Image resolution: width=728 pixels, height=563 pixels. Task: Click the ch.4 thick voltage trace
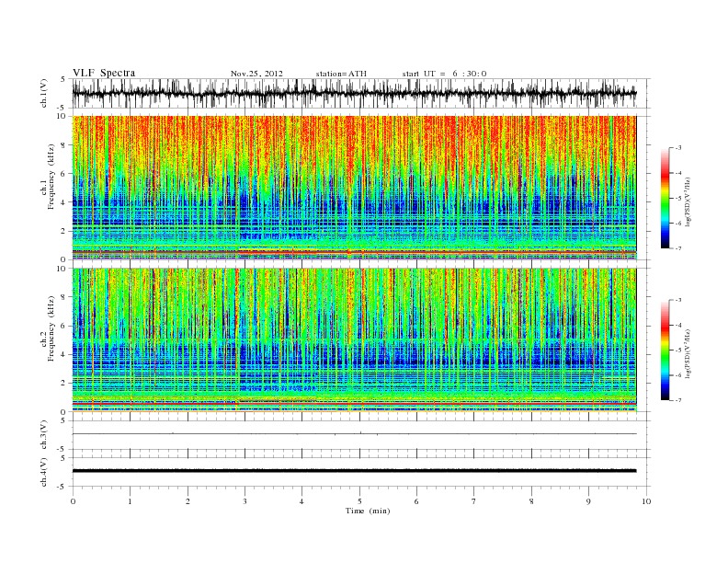pos(354,471)
